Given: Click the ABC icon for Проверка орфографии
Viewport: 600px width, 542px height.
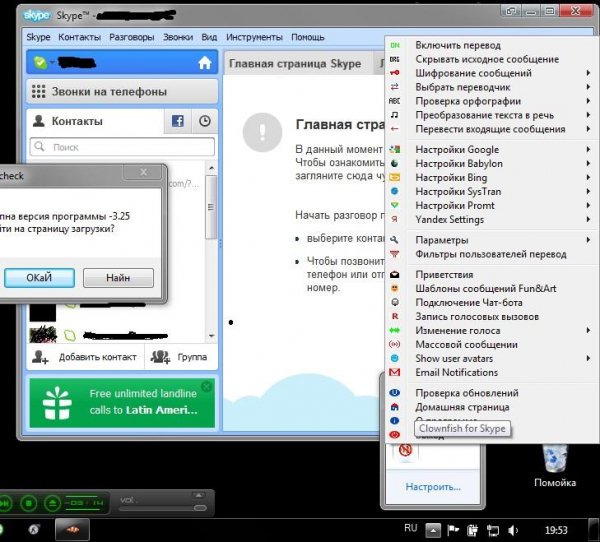Looking at the screenshot, I should click(x=395, y=101).
